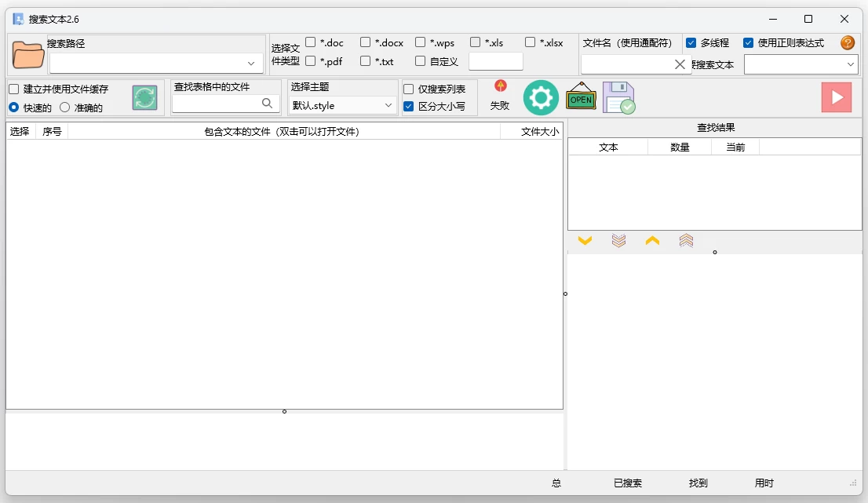Open the 默认.style theme dropdown
The image size is (868, 503).
(342, 104)
